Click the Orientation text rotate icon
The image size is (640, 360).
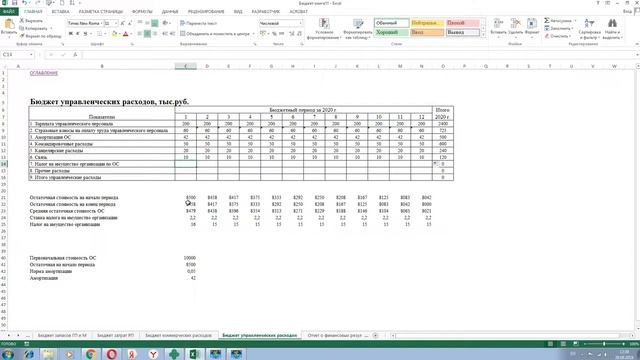point(165,23)
